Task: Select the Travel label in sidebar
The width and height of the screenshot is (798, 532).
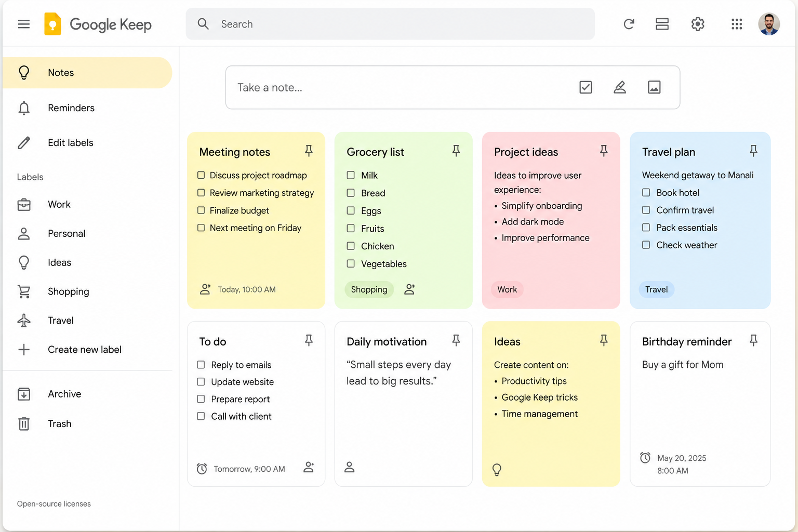Action: pyautogui.click(x=87, y=321)
